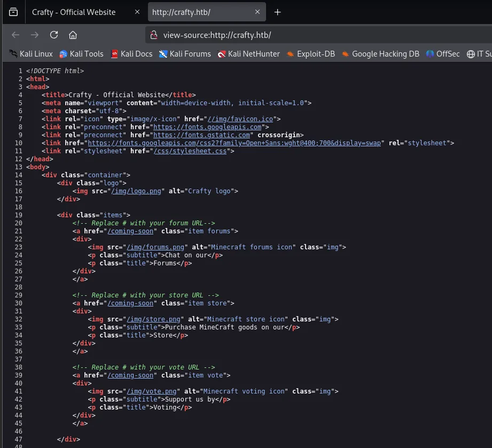
Task: Open the /img/store.png link
Action: [x=154, y=319]
